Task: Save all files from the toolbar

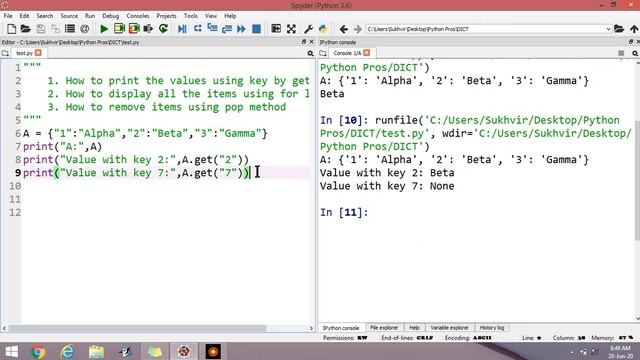Action: 55,29
